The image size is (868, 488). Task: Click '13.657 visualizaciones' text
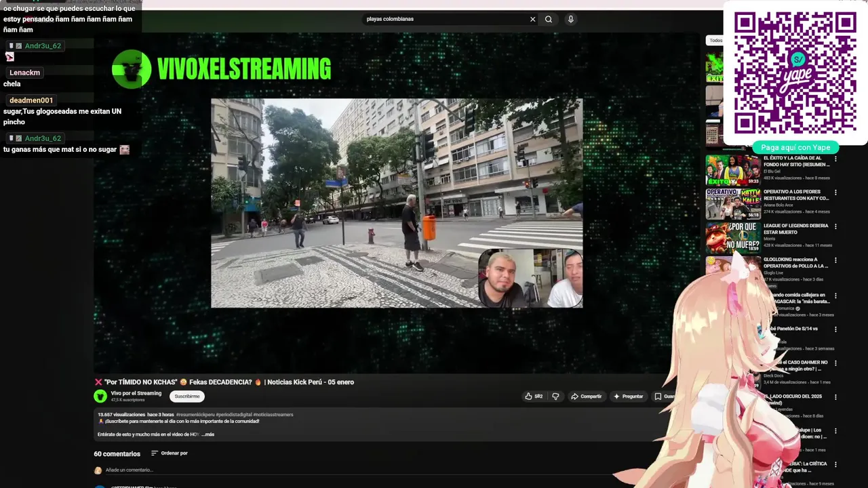click(121, 415)
